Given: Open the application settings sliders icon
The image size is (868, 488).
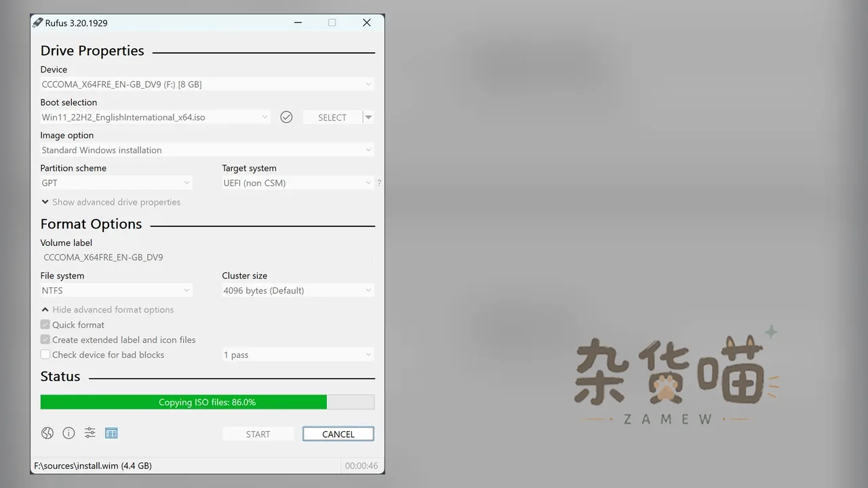Looking at the screenshot, I should coord(90,433).
